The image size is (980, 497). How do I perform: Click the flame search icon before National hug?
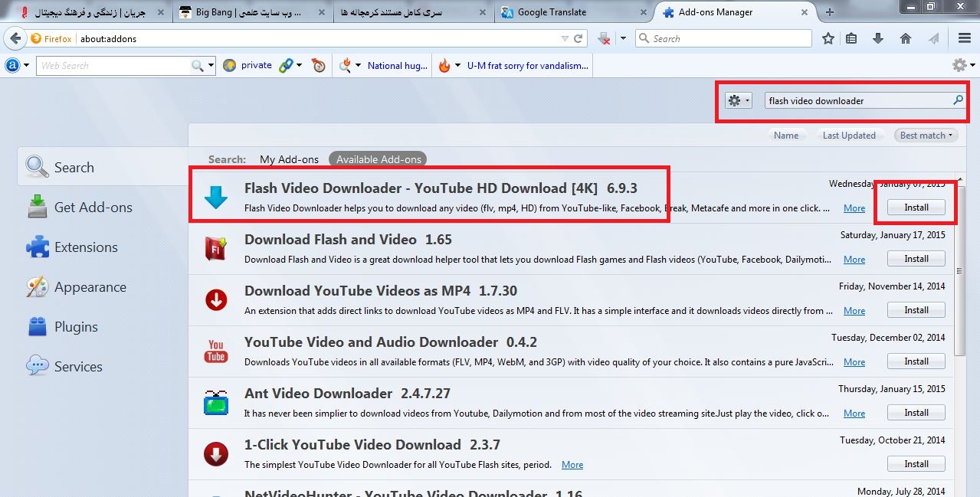[x=346, y=66]
